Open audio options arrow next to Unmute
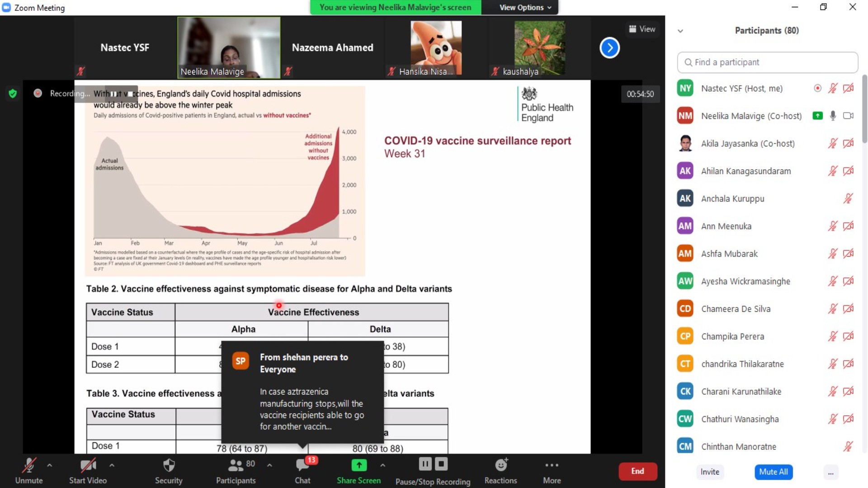The image size is (868, 488). [x=49, y=465]
